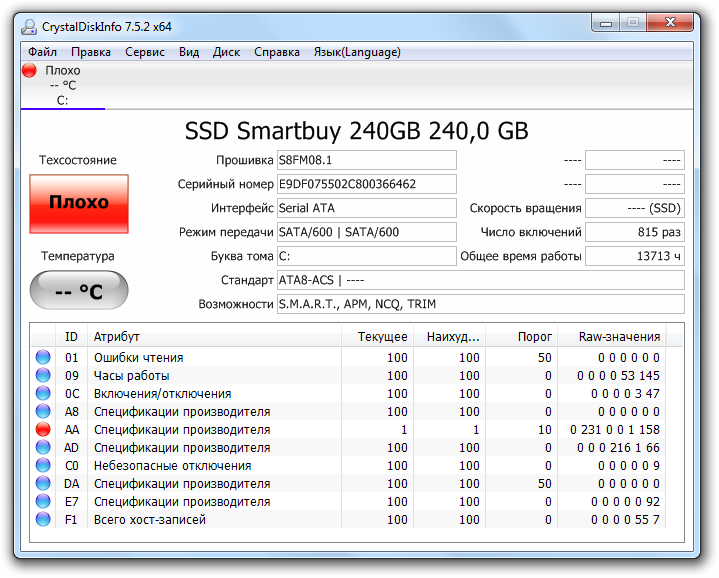Click the temperature -- °C button
The height and width of the screenshot is (578, 719).
click(79, 290)
